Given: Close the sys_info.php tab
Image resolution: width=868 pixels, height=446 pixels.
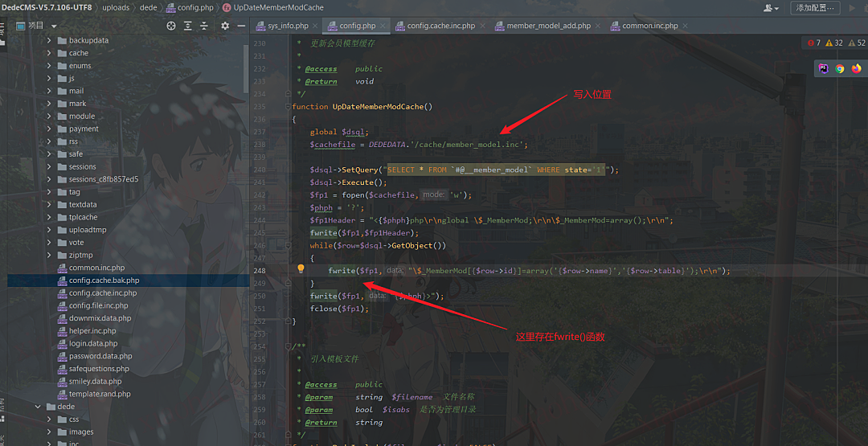Looking at the screenshot, I should pyautogui.click(x=315, y=26).
